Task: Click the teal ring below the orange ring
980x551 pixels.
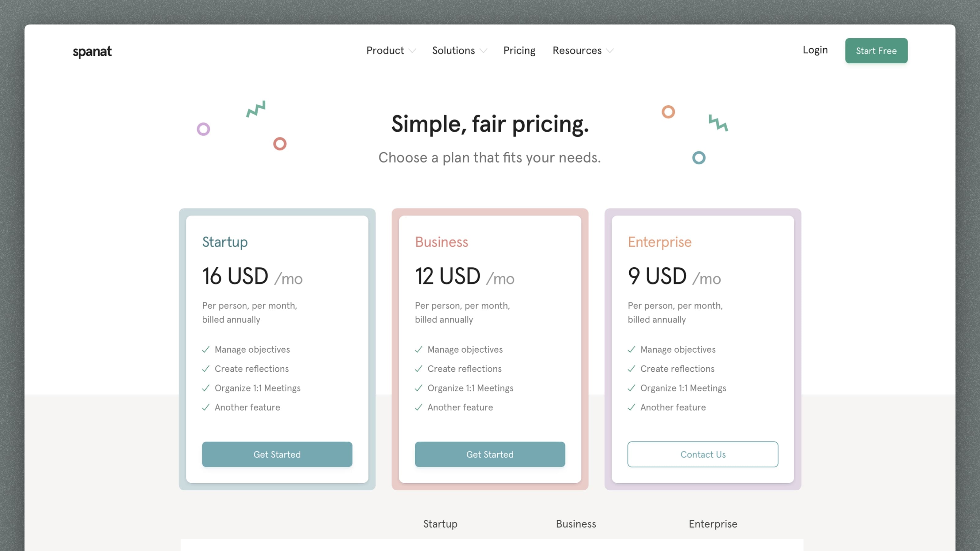Action: 699,158
